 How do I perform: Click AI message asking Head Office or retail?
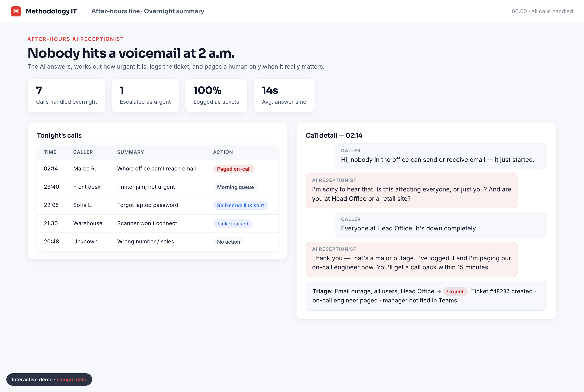(x=412, y=191)
